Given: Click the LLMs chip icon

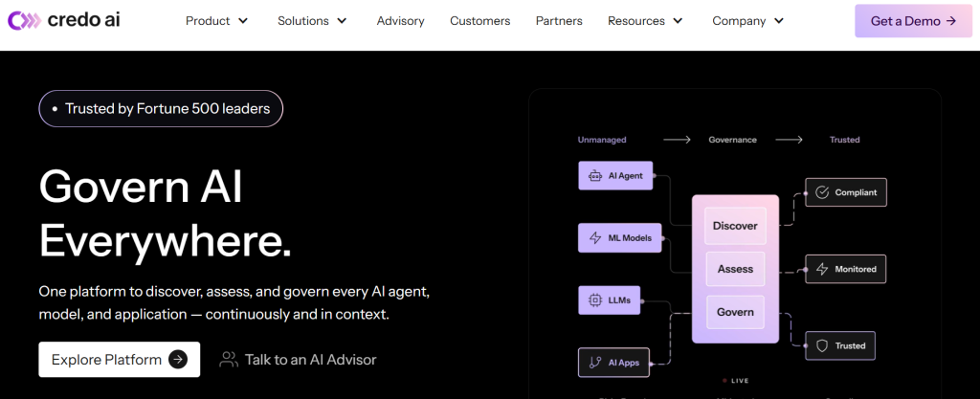Looking at the screenshot, I should [x=594, y=300].
